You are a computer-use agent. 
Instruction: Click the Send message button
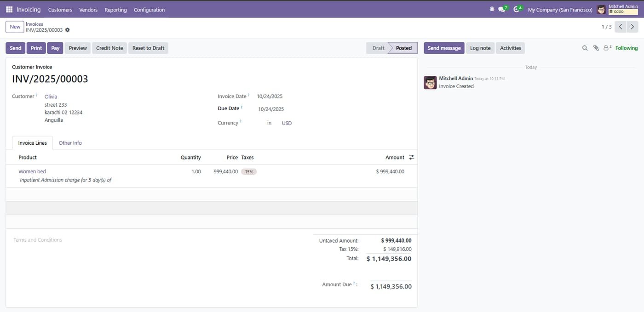point(444,48)
